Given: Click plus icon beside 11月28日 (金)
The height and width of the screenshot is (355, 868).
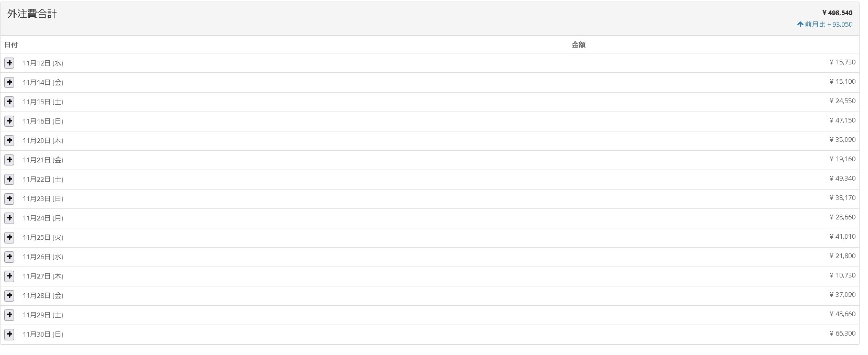Looking at the screenshot, I should (9, 295).
